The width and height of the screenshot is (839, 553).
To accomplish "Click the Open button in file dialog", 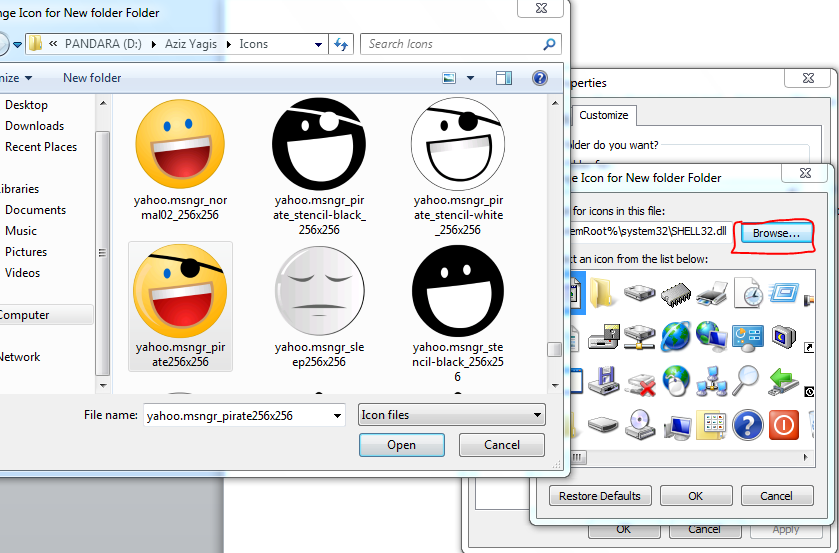I will (401, 445).
